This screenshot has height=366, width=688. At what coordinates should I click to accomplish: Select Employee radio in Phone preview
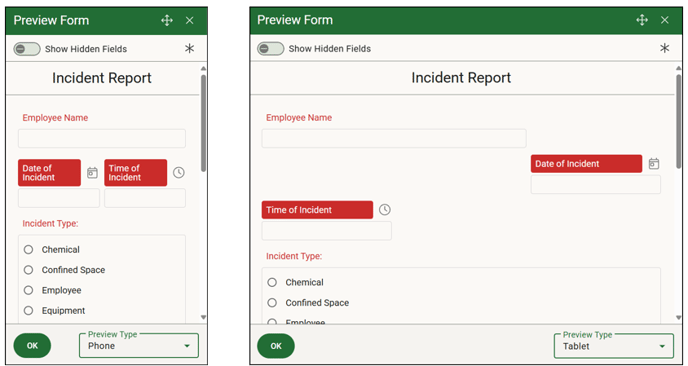click(x=29, y=290)
